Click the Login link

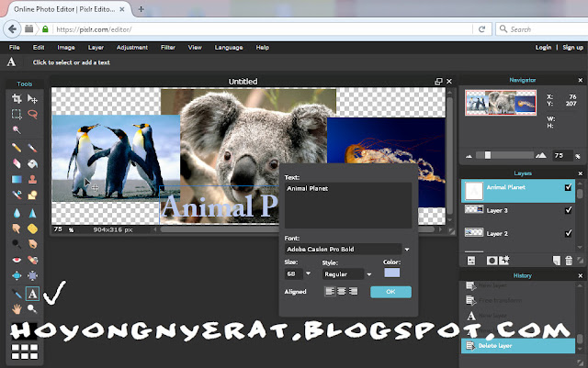coord(543,47)
